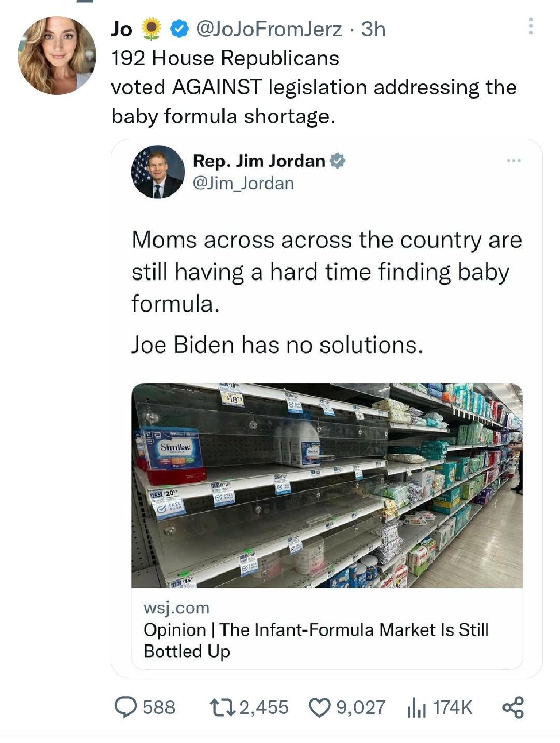Click @Jim_Jordan handle text
560x743 pixels.
[x=243, y=182]
